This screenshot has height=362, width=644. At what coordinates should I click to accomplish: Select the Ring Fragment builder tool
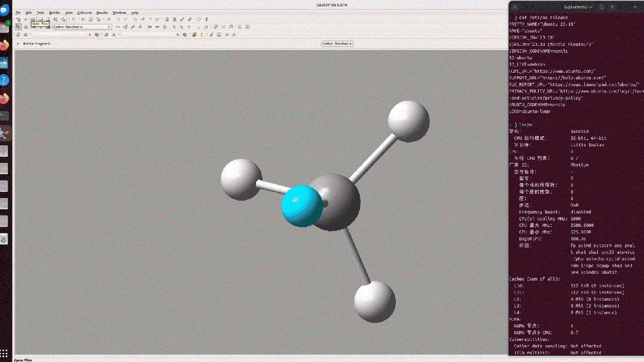pos(26,27)
